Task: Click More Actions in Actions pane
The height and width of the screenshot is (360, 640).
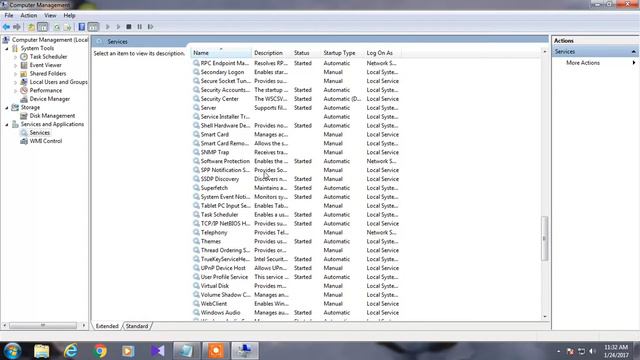Action: pyautogui.click(x=583, y=63)
